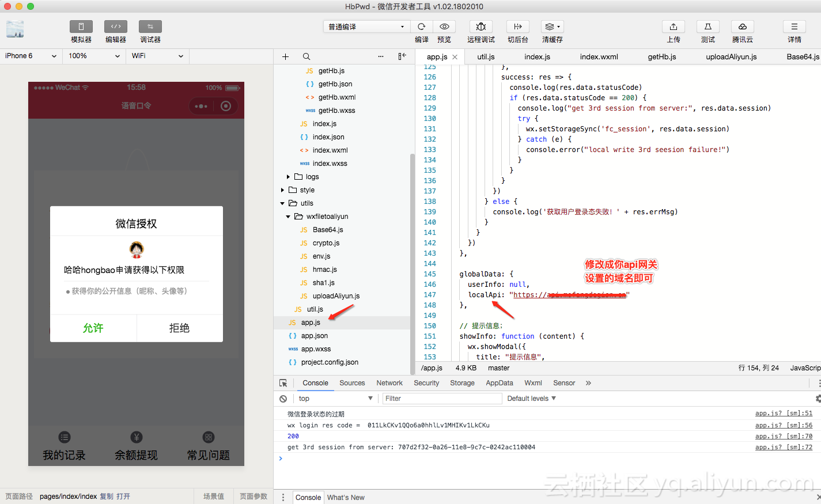Open uploadAliyun.js in the file tree
821x504 pixels.
click(x=336, y=296)
